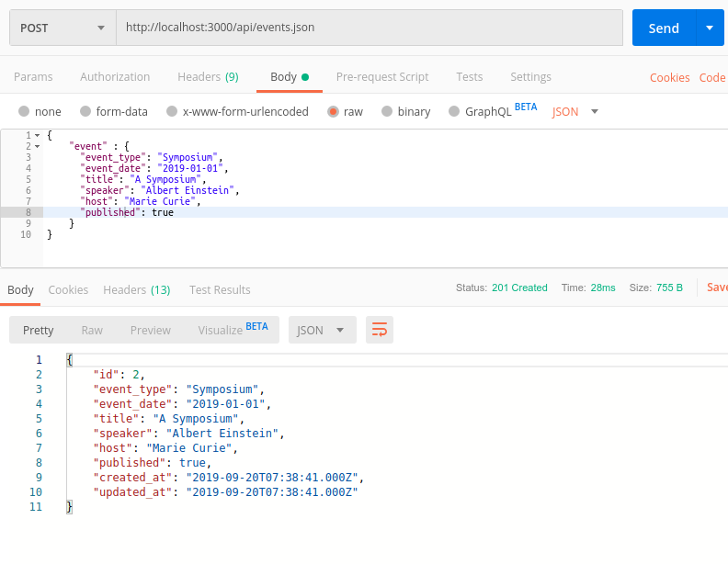Open the Send button dropdown arrow
This screenshot has width=728, height=564.
tap(710, 28)
